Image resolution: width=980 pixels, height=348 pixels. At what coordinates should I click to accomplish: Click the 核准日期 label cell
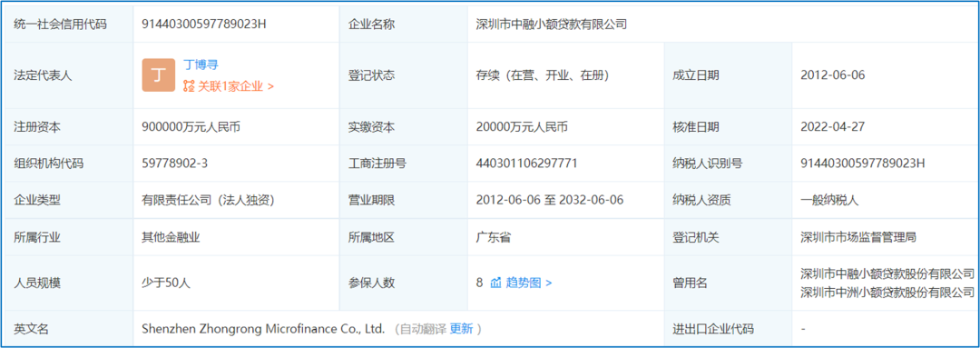728,127
